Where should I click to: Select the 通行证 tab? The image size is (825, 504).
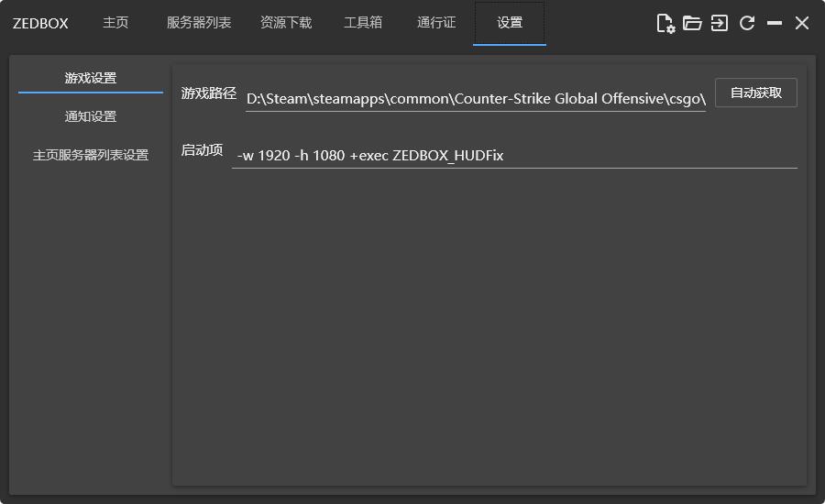click(436, 23)
